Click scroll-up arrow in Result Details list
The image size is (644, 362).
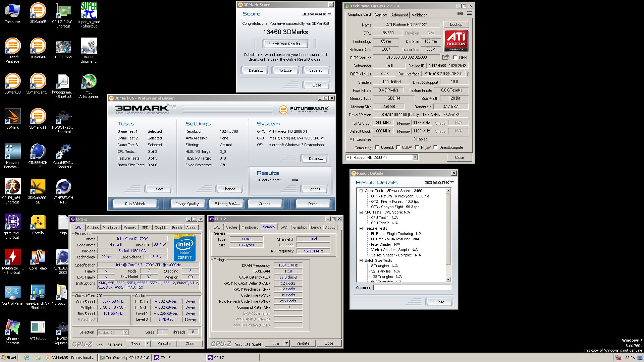click(448, 191)
